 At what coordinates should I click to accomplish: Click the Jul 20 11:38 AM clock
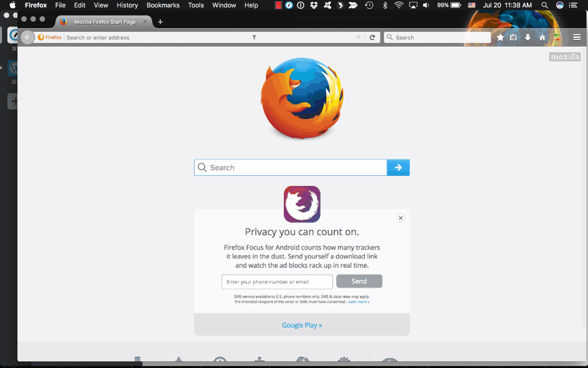tap(508, 5)
